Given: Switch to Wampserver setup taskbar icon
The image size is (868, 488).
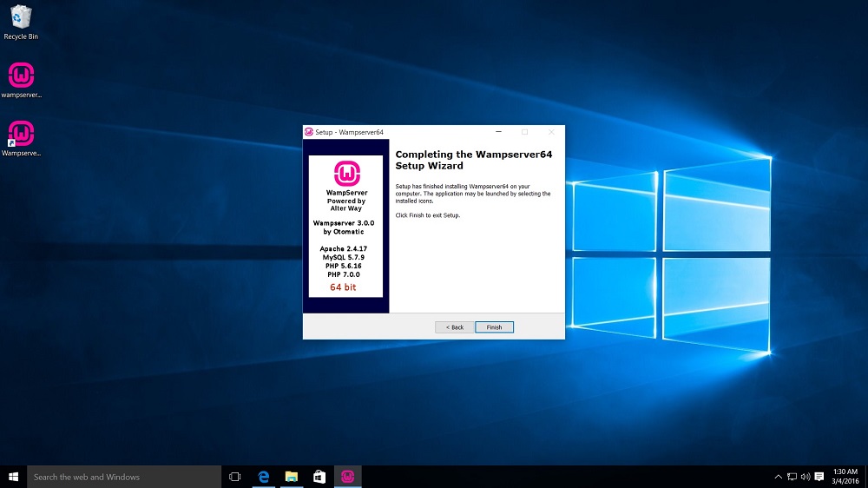Looking at the screenshot, I should (x=348, y=477).
